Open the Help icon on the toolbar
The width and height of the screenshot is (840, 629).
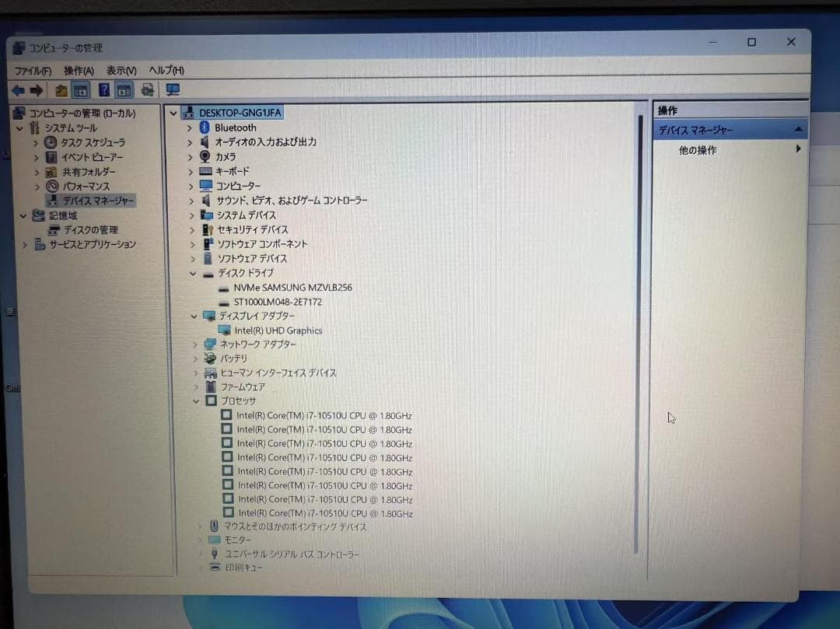click(x=104, y=89)
